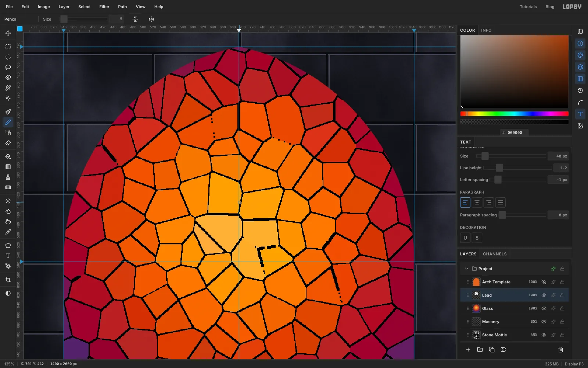Select the Paint Bucket tool

click(x=8, y=156)
